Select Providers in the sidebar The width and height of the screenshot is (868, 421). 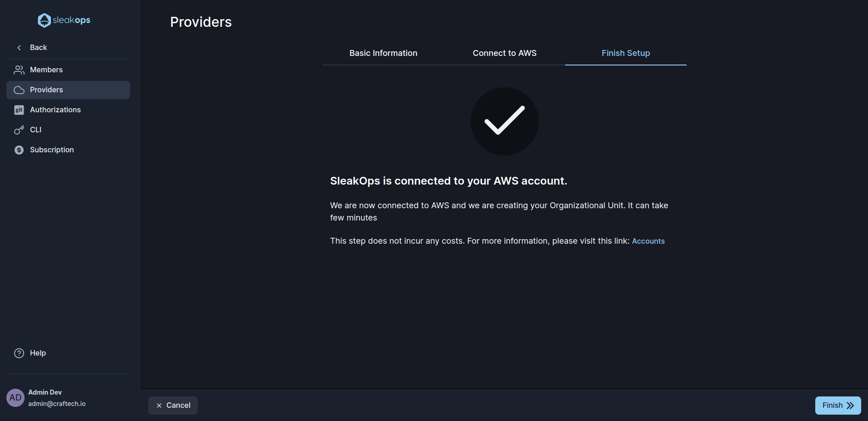(x=68, y=90)
